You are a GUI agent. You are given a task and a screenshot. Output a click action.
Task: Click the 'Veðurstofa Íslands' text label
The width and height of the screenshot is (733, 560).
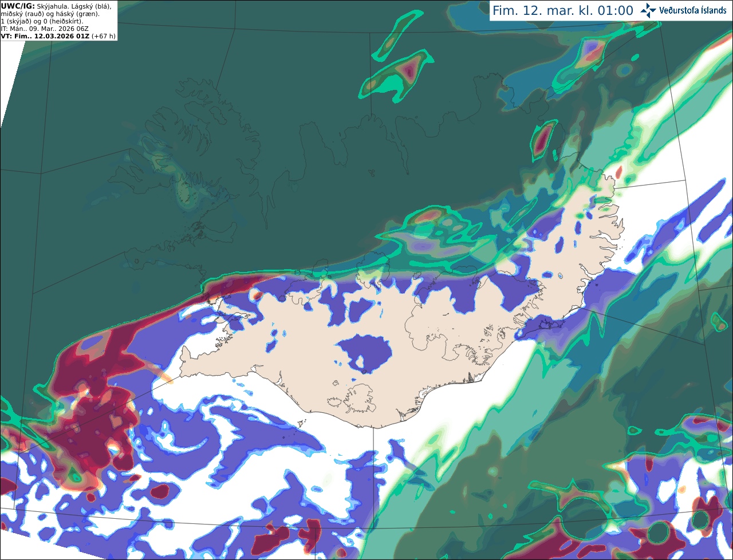pos(692,10)
